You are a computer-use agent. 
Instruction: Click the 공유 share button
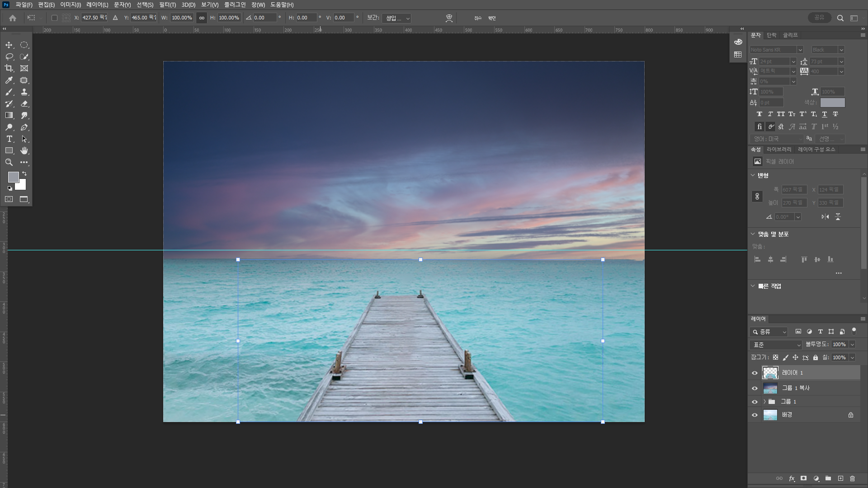click(819, 18)
